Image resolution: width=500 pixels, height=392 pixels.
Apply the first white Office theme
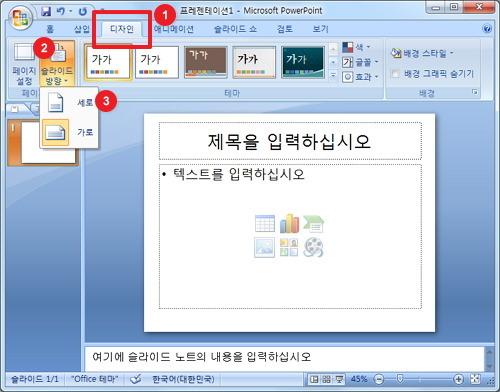[x=108, y=62]
